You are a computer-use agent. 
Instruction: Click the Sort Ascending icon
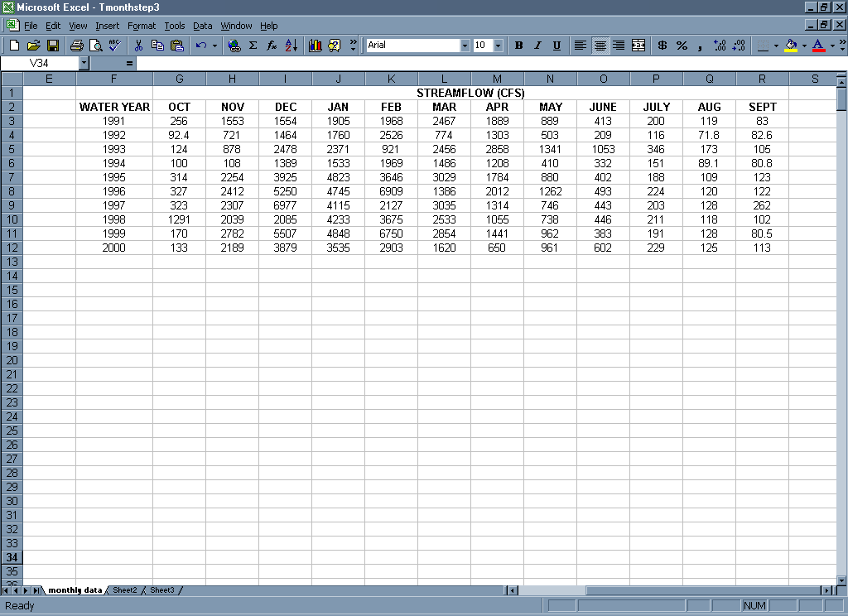pos(291,46)
